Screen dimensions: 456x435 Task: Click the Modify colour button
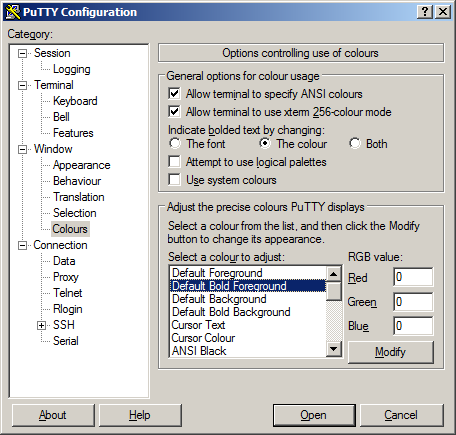click(x=391, y=352)
